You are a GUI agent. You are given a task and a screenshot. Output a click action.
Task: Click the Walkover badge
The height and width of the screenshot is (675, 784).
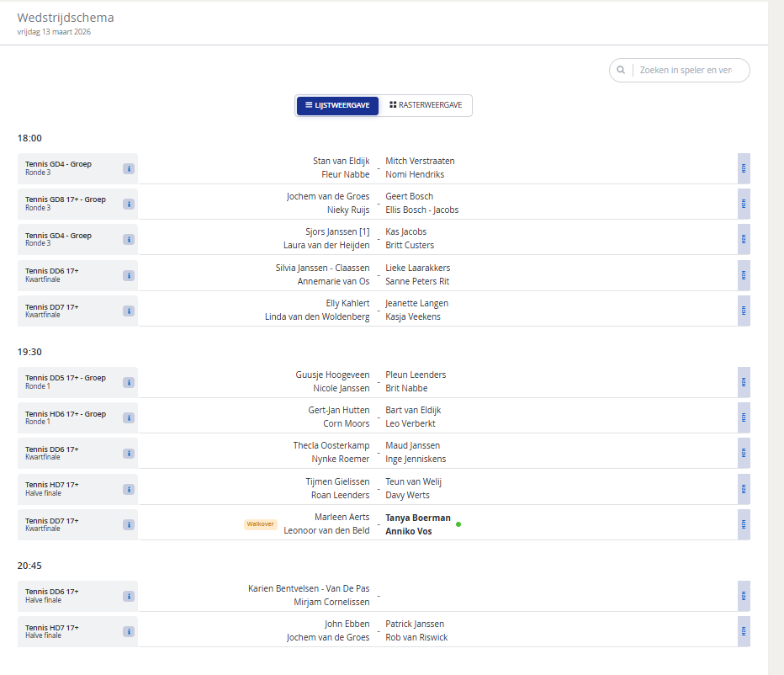click(x=260, y=524)
